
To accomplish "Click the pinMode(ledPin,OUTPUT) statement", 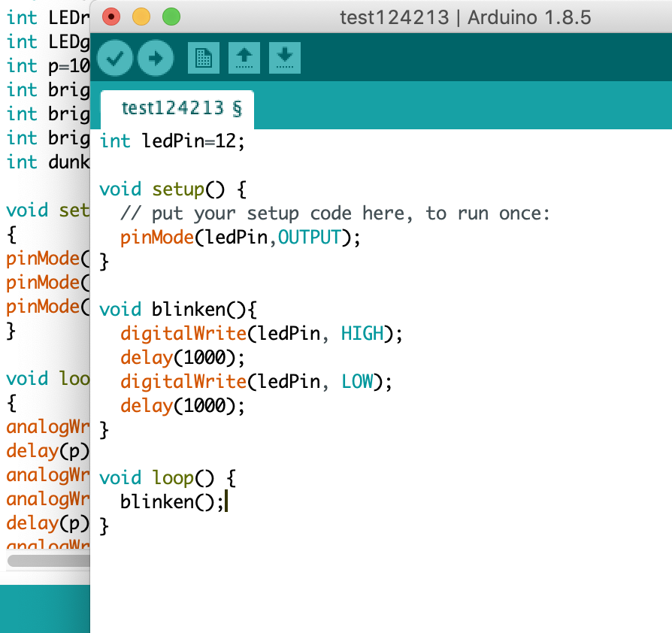I will [241, 238].
